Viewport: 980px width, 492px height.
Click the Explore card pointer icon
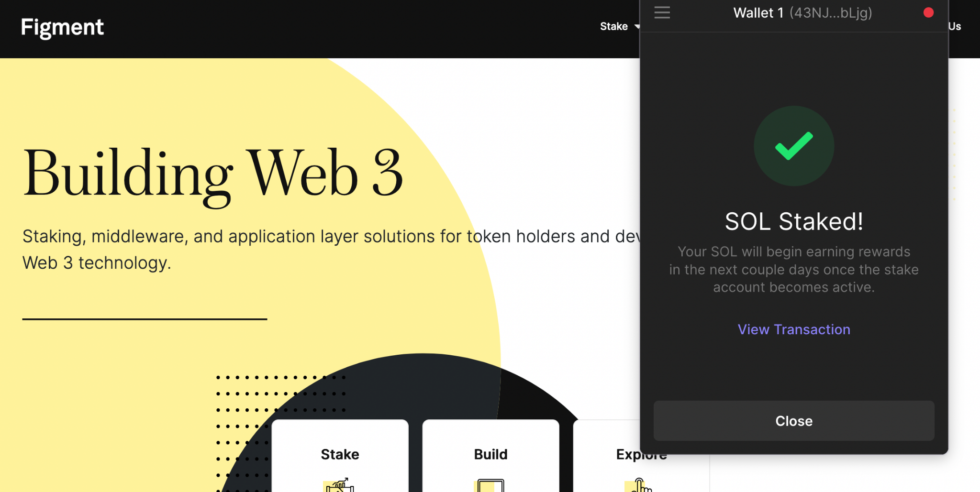tap(639, 485)
